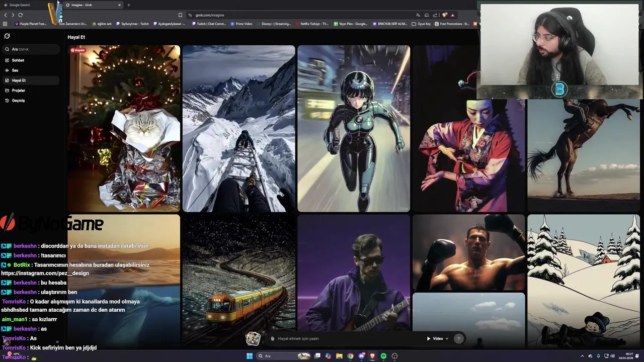Open Geçmiş history in the sidebar

(x=30, y=101)
